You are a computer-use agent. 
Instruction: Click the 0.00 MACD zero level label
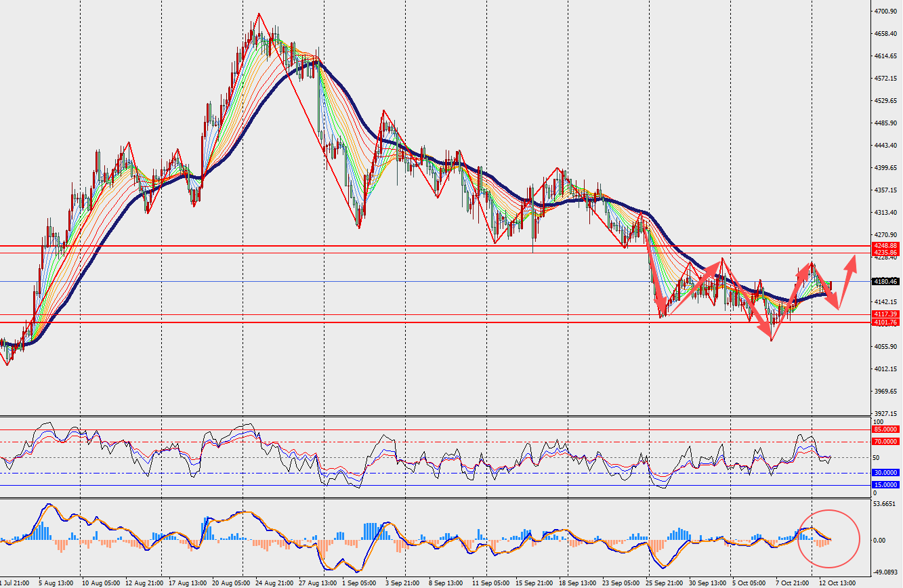click(881, 541)
